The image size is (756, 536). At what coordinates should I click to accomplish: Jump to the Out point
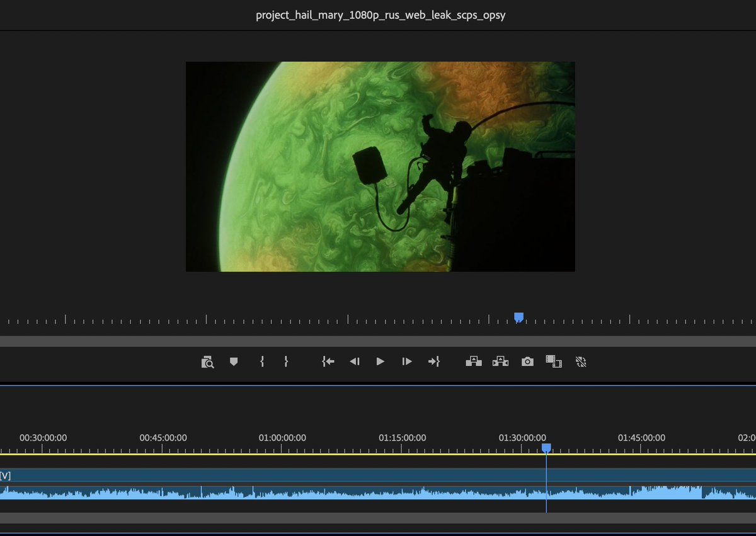(x=433, y=362)
